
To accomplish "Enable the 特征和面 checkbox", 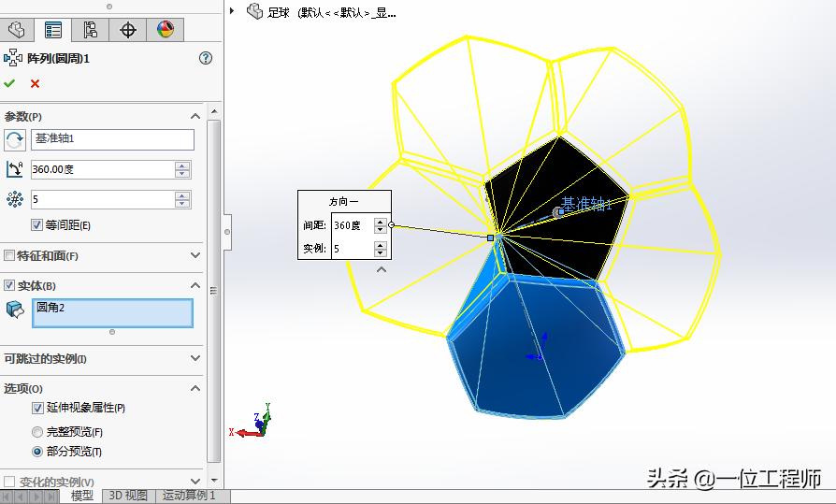I will click(x=10, y=255).
